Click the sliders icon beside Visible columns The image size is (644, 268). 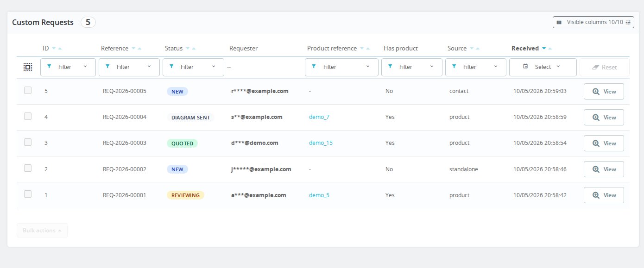tap(628, 22)
